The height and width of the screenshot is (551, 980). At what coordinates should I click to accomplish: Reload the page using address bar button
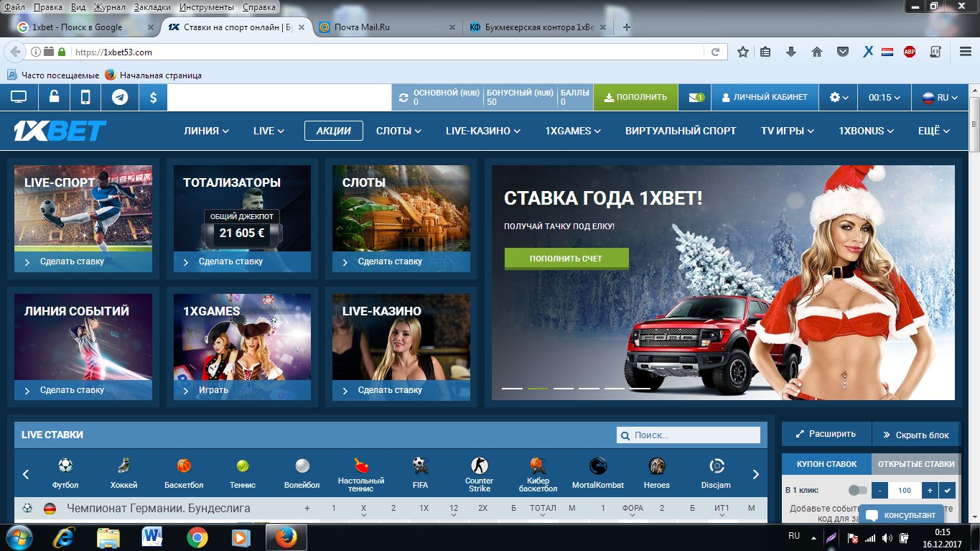click(x=715, y=52)
